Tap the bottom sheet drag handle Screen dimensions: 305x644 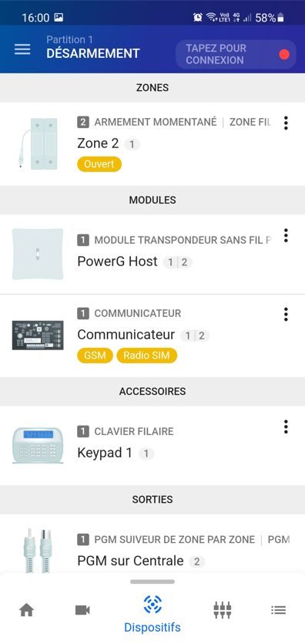point(152,582)
